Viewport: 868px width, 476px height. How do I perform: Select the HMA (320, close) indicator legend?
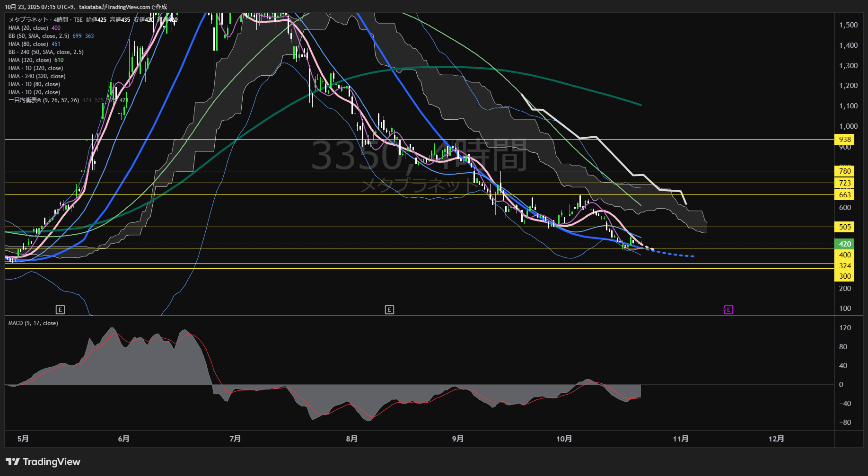pyautogui.click(x=29, y=60)
